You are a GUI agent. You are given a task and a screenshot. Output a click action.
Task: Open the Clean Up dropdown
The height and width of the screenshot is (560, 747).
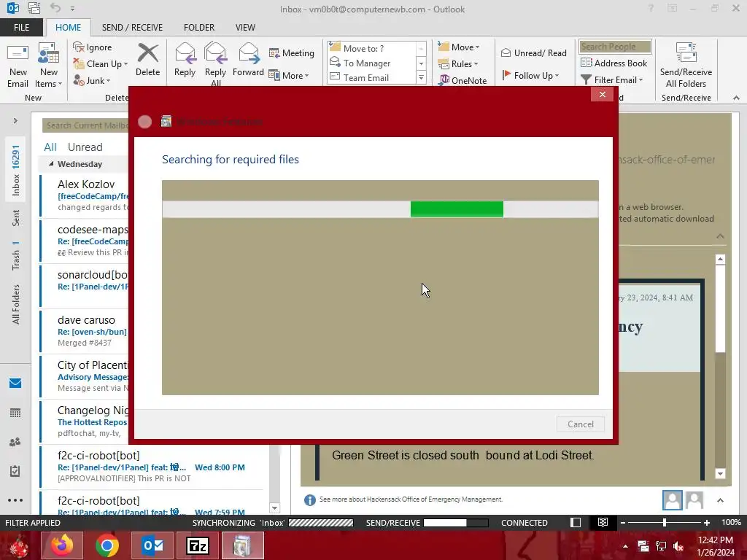point(100,64)
